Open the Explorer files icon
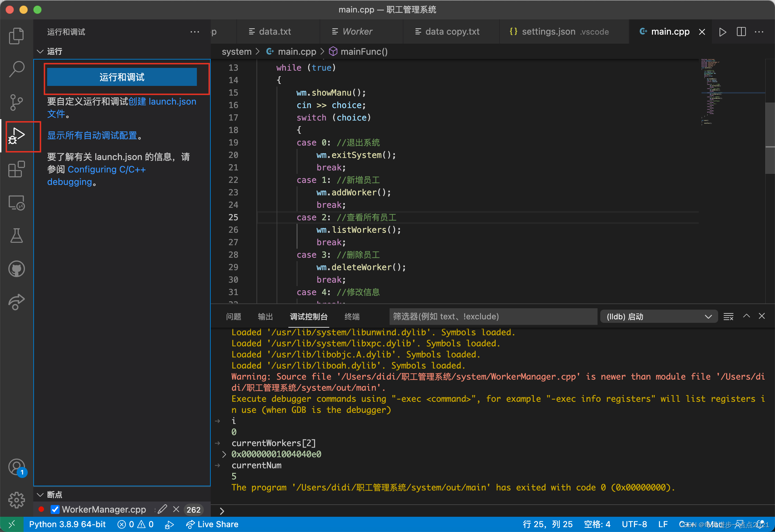This screenshot has height=532, width=775. pyautogui.click(x=16, y=36)
